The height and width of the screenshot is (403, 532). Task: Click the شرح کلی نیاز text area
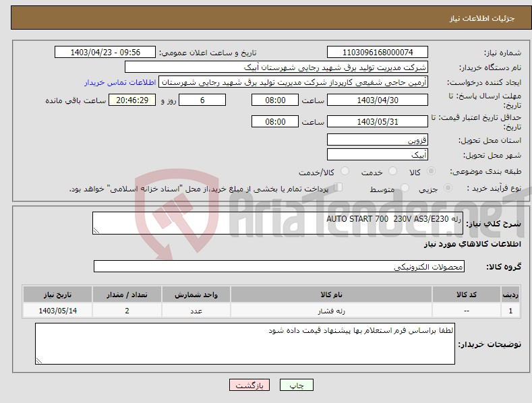coord(278,223)
